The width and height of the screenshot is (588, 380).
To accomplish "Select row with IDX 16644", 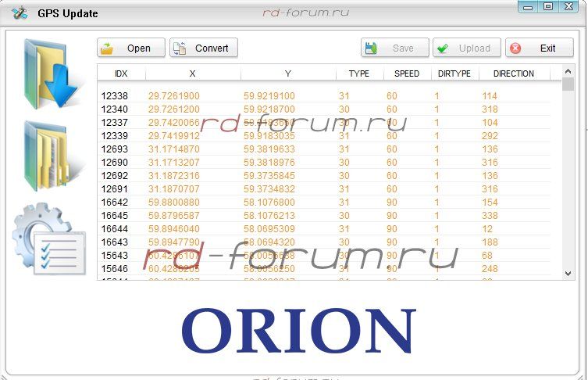I will 324,229.
